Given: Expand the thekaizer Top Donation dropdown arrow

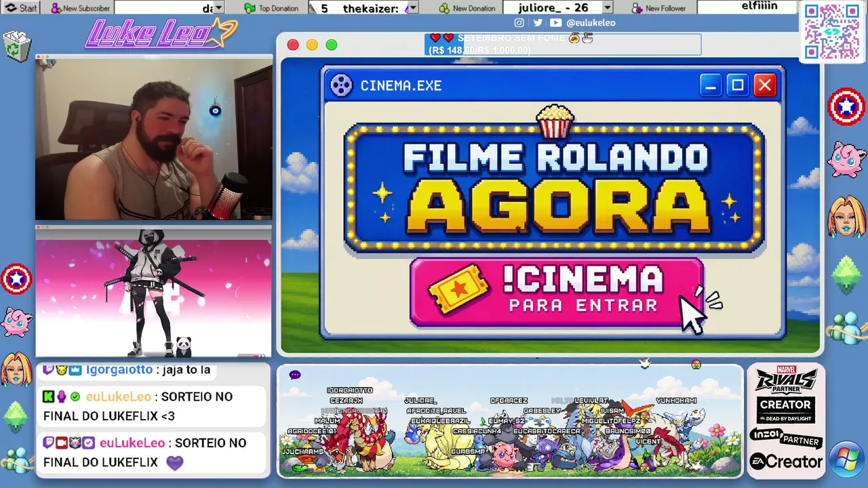Looking at the screenshot, I should pos(412,8).
